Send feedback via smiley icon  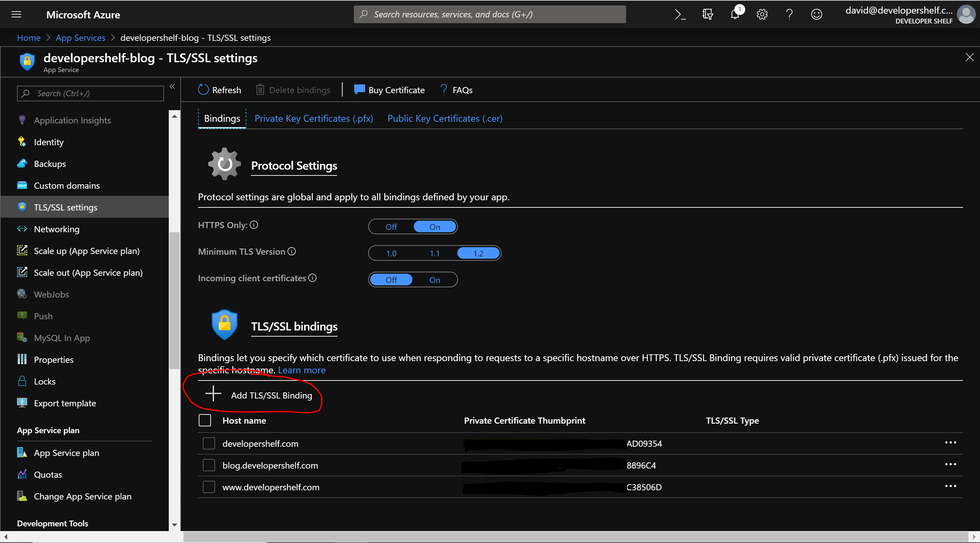click(x=816, y=14)
